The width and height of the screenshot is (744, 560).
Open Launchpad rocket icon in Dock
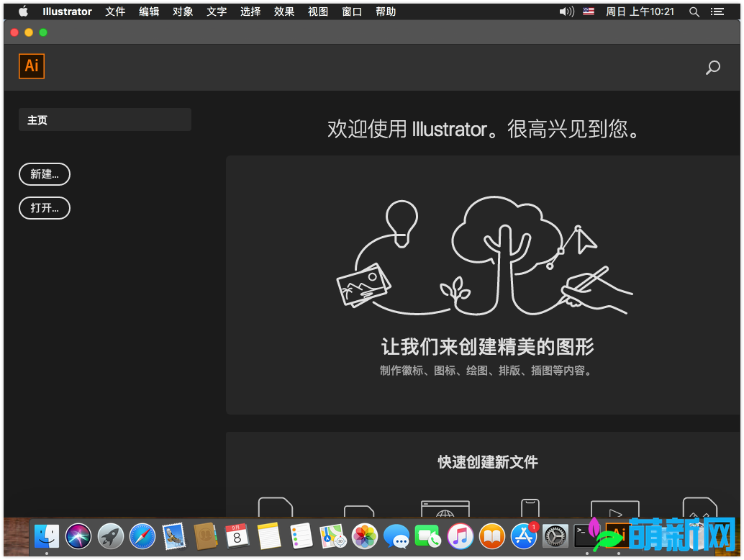(x=111, y=537)
